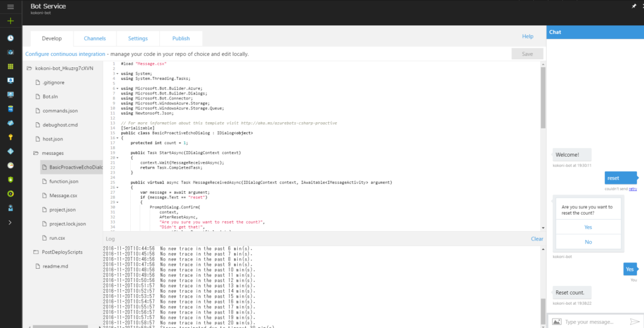644x328 pixels.
Task: Fold method body at line 26 arrow
Action: 118,188
